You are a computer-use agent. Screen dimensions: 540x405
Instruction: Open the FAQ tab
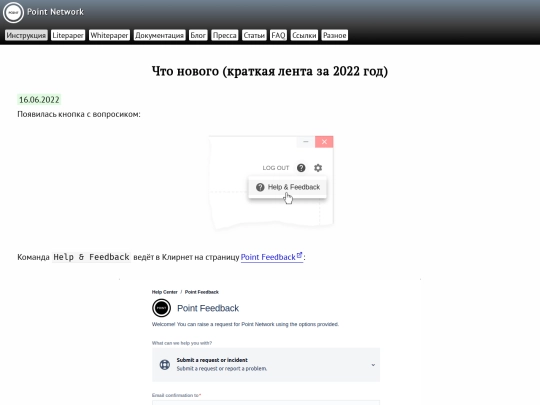coord(278,35)
